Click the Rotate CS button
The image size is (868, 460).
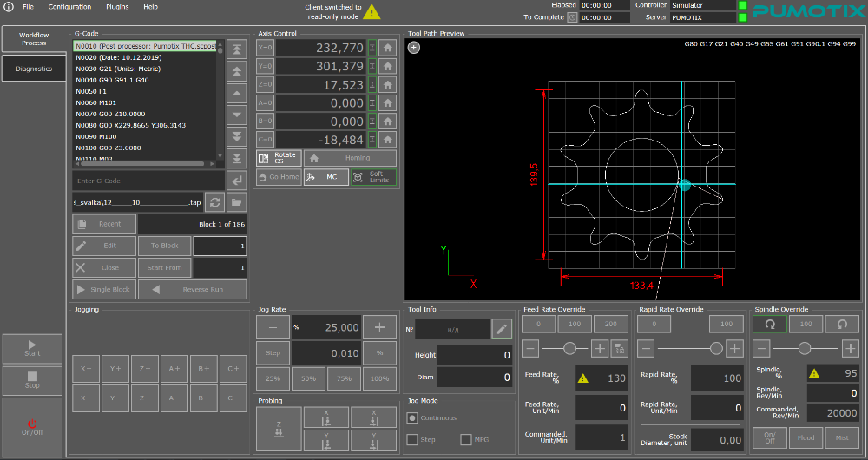(279, 158)
